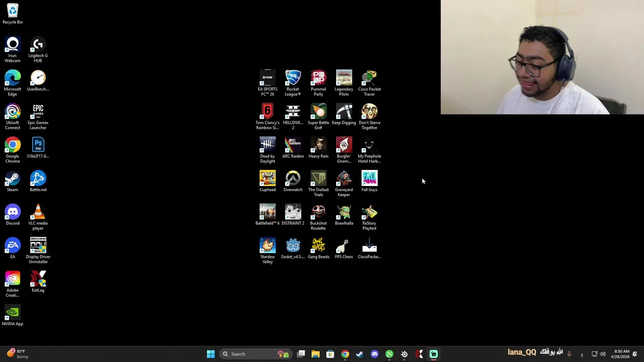
Task: Select the Display Driver Uninstaller icon
Action: (38, 251)
